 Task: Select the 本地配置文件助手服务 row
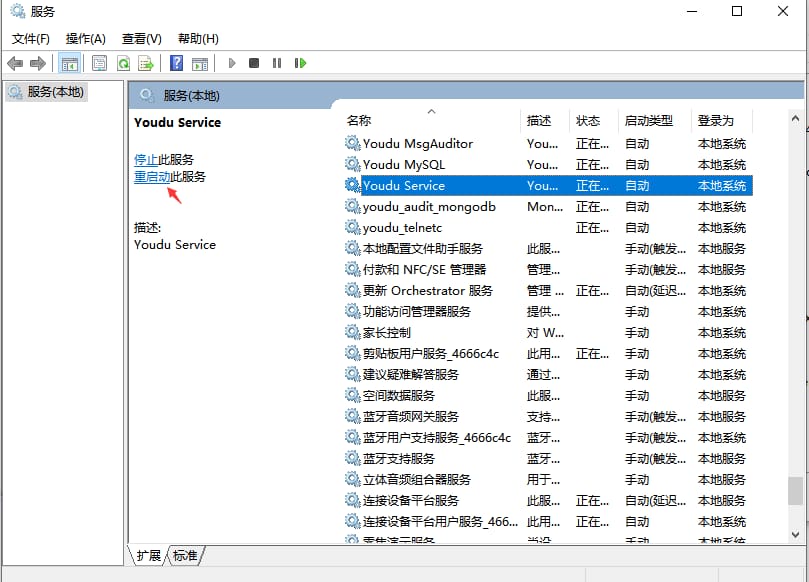(548, 249)
